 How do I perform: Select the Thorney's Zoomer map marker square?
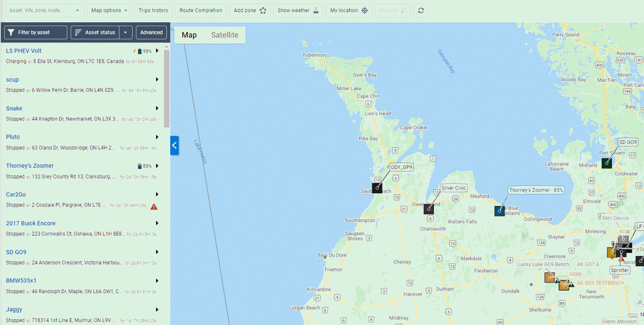499,211
